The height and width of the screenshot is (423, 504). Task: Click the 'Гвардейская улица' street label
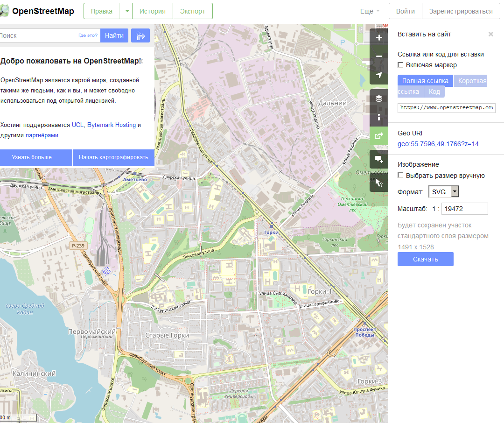pyautogui.click(x=201, y=146)
